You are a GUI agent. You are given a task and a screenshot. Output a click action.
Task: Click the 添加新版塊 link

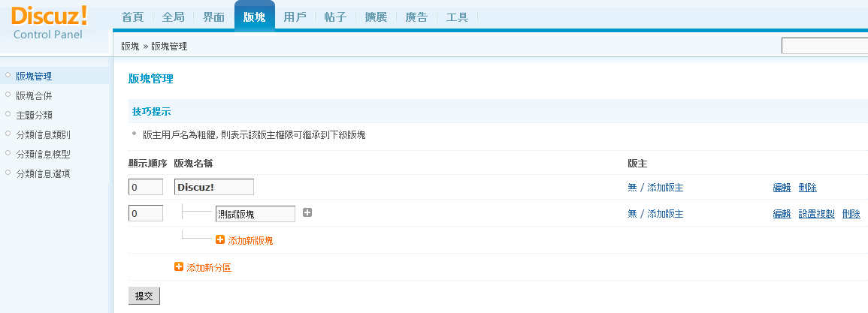[x=250, y=240]
